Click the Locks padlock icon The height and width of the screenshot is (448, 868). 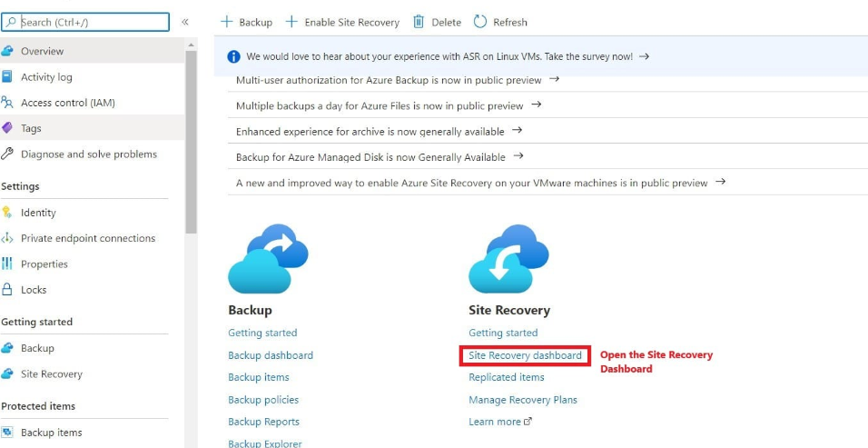(x=6, y=289)
